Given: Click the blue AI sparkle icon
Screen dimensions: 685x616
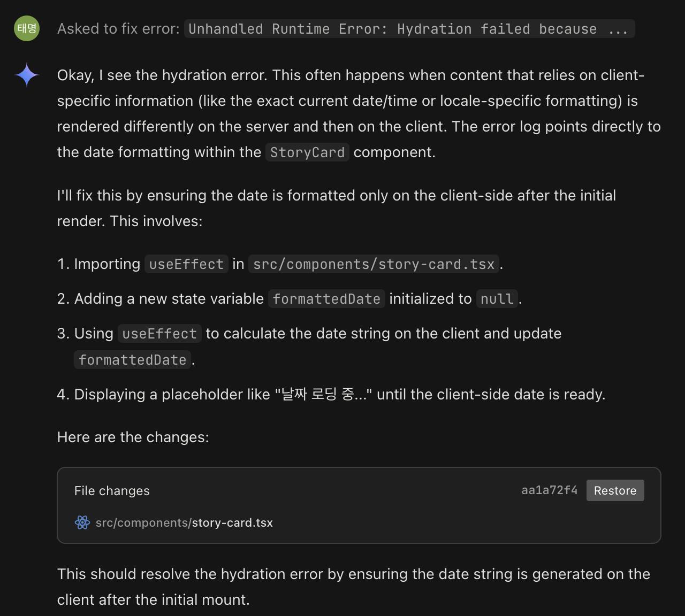Looking at the screenshot, I should coord(27,75).
